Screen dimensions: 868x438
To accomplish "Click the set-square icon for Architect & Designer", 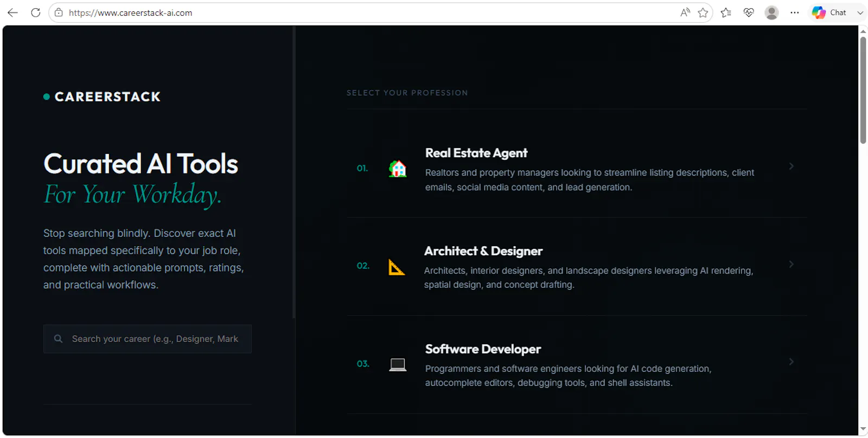I will pos(397,267).
